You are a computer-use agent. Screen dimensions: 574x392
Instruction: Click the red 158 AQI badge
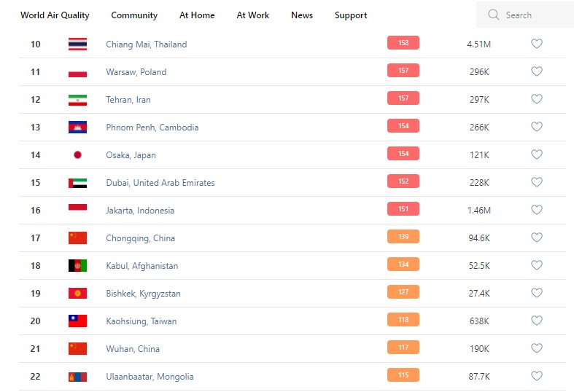(403, 43)
